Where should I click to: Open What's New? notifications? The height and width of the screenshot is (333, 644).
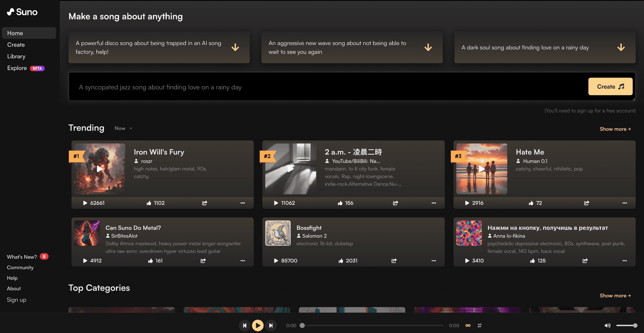pyautogui.click(x=28, y=257)
